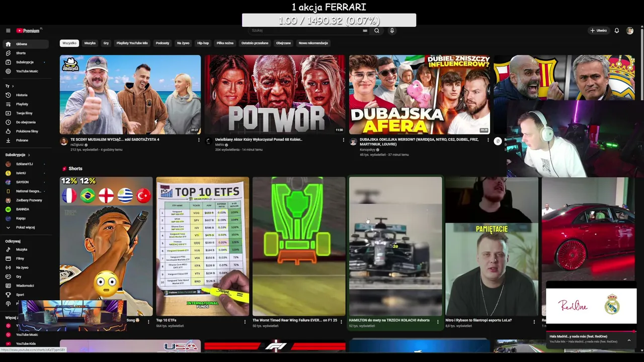Click mini player progress bar
644x362 pixels.
pyautogui.click(x=591, y=332)
